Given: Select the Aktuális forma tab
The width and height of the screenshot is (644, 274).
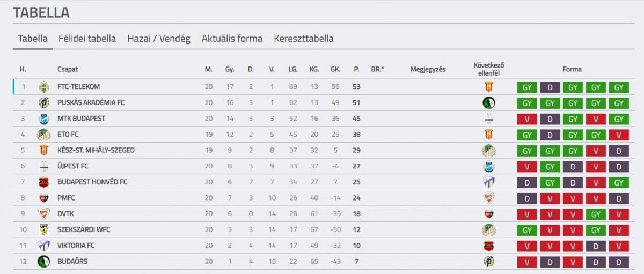Looking at the screenshot, I should pyautogui.click(x=232, y=39).
